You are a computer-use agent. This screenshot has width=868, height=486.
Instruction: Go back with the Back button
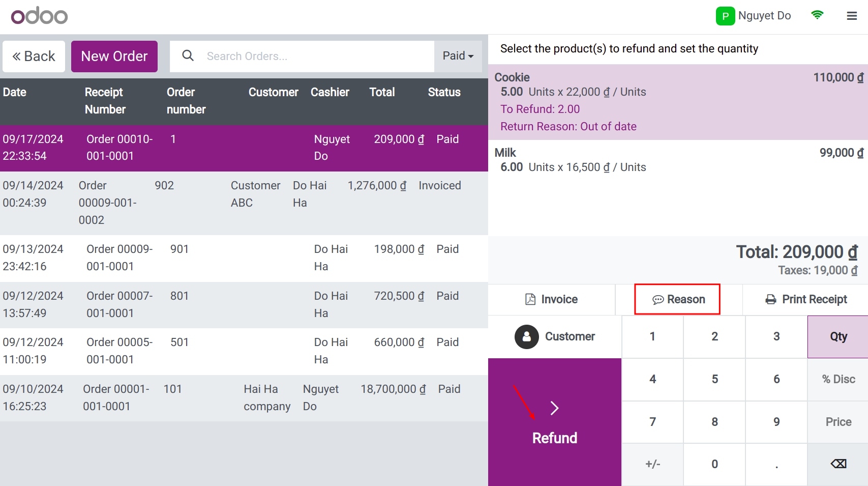(x=34, y=56)
